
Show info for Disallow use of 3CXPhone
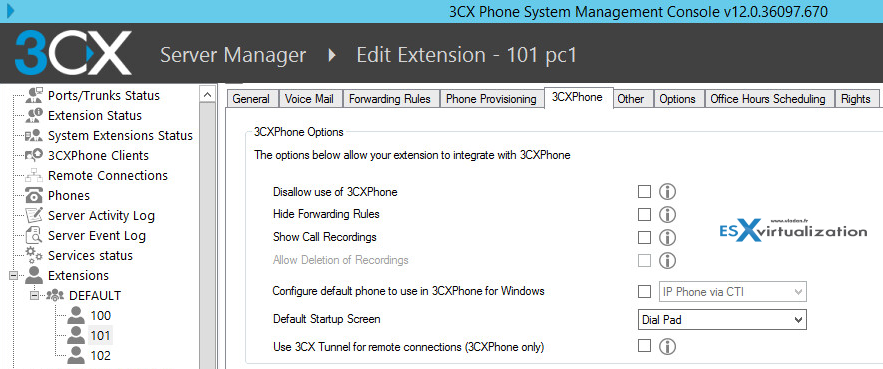point(667,192)
